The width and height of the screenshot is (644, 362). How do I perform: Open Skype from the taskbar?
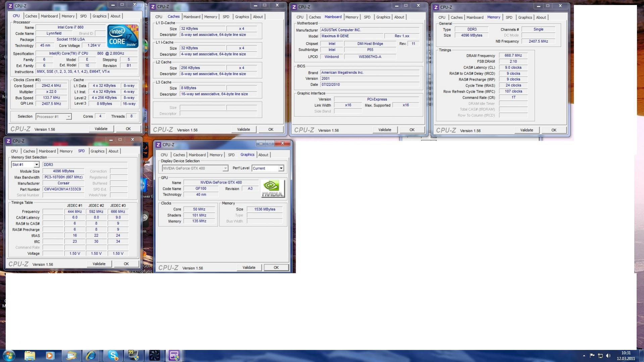click(x=113, y=356)
